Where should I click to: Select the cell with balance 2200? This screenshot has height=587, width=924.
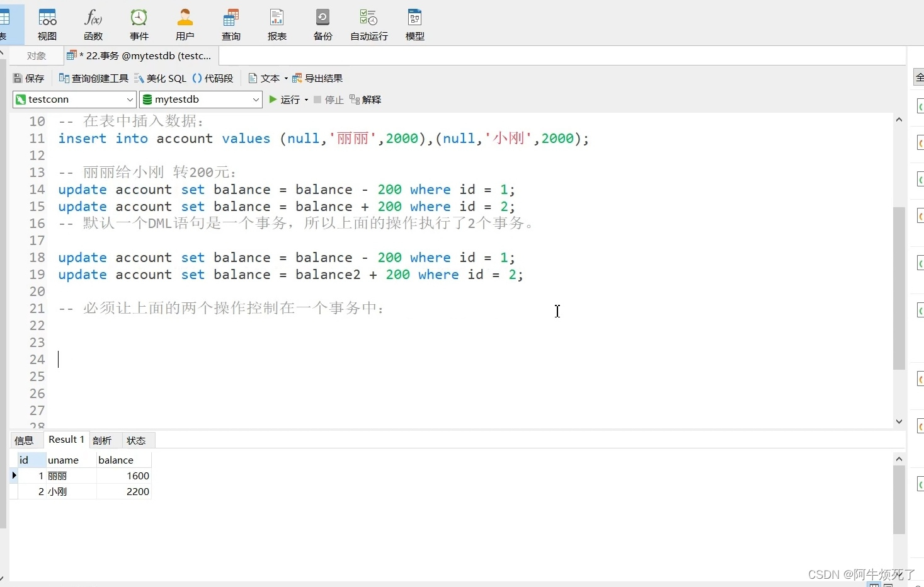pyautogui.click(x=124, y=492)
